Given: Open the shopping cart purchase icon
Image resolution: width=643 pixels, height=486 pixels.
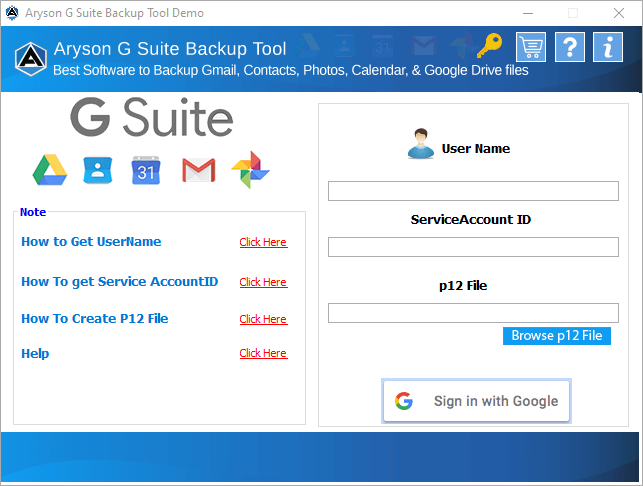Looking at the screenshot, I should pyautogui.click(x=531, y=47).
